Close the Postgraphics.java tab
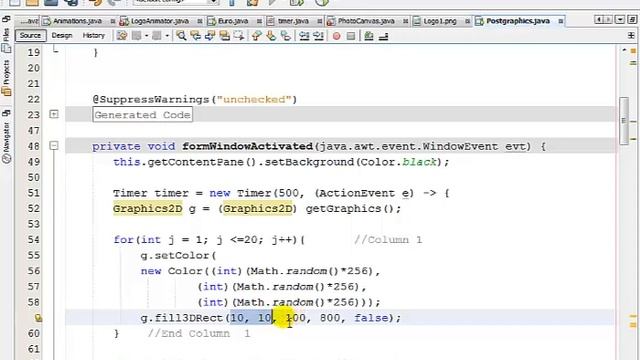Screen dimensions: 640x360 (x=561, y=21)
